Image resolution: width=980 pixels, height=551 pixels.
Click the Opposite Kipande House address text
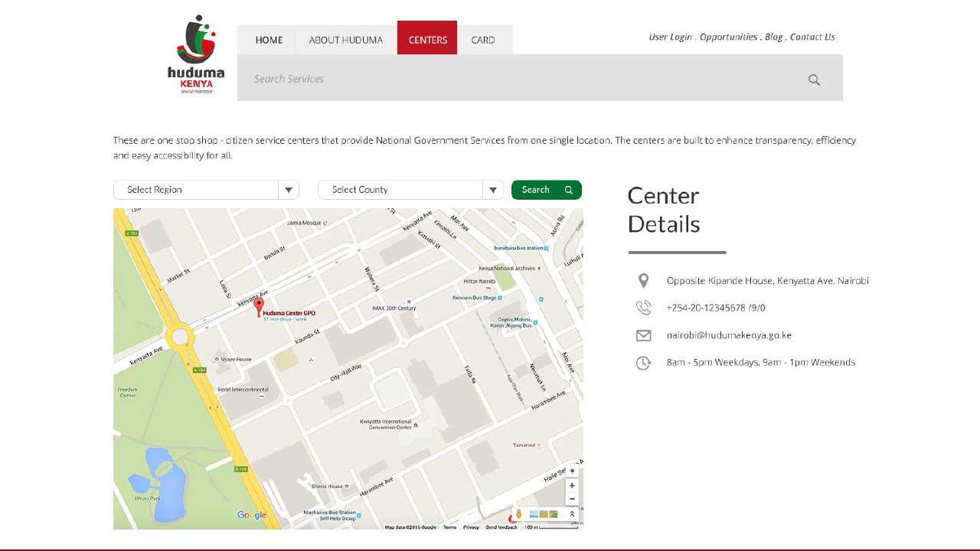point(767,281)
